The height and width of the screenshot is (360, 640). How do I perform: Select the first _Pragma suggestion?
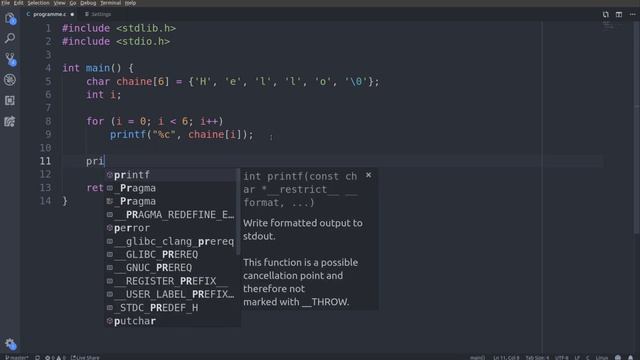tap(170, 188)
